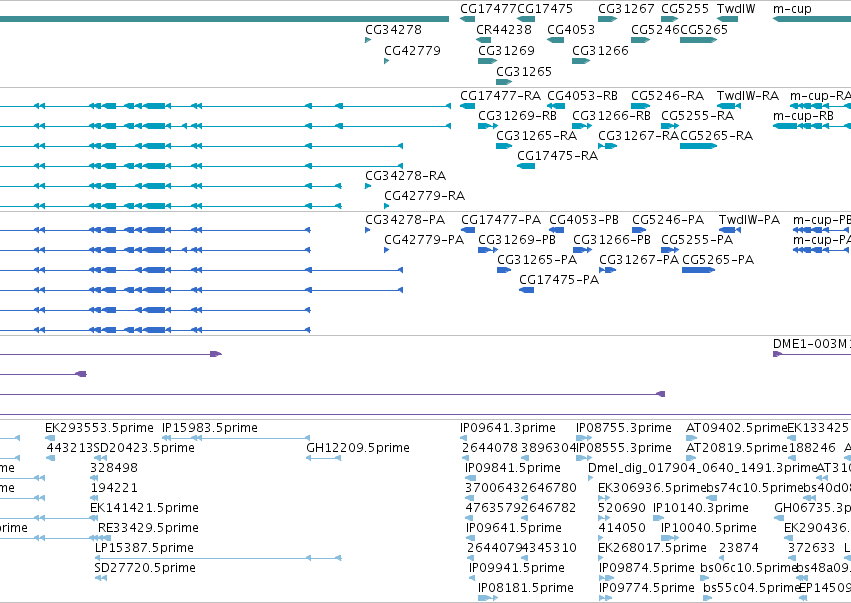Open EST label EK141421.5prime
Image resolution: width=851 pixels, height=603 pixels.
click(144, 509)
